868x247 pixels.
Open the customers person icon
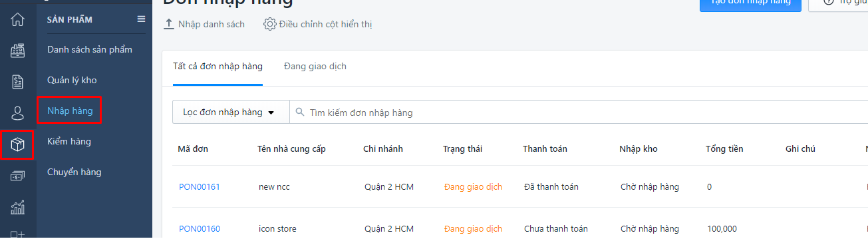click(x=18, y=113)
